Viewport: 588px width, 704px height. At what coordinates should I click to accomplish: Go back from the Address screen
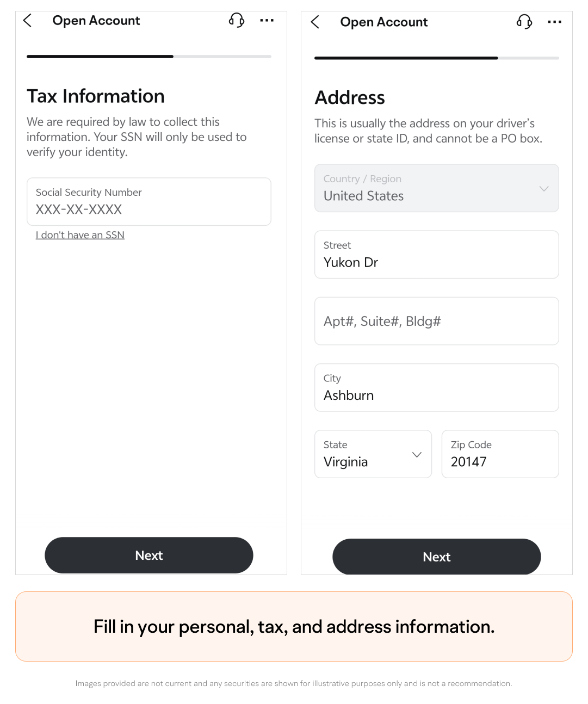click(315, 22)
